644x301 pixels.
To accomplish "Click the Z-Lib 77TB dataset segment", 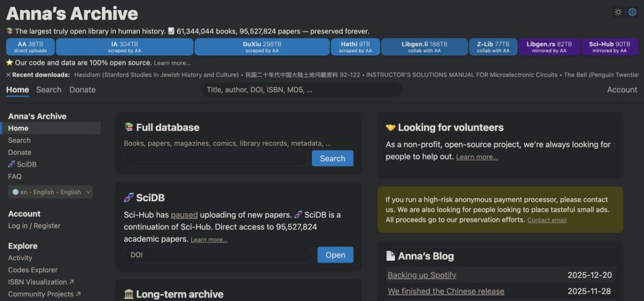I will 492,47.
